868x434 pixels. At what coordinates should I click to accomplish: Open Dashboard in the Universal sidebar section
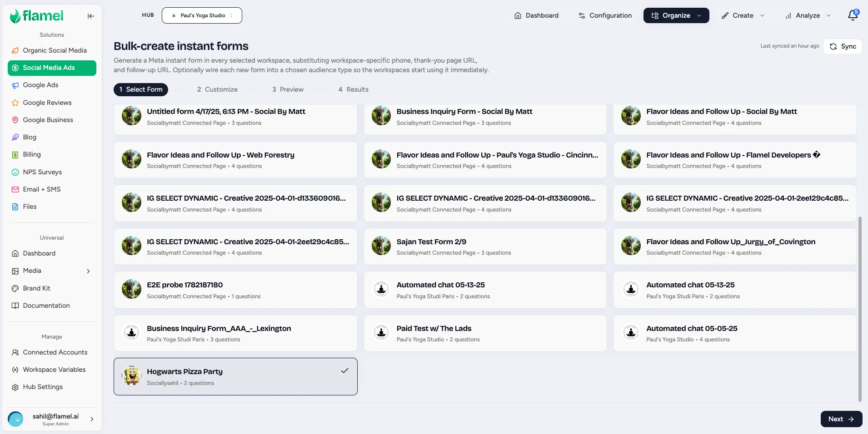[x=52, y=253]
